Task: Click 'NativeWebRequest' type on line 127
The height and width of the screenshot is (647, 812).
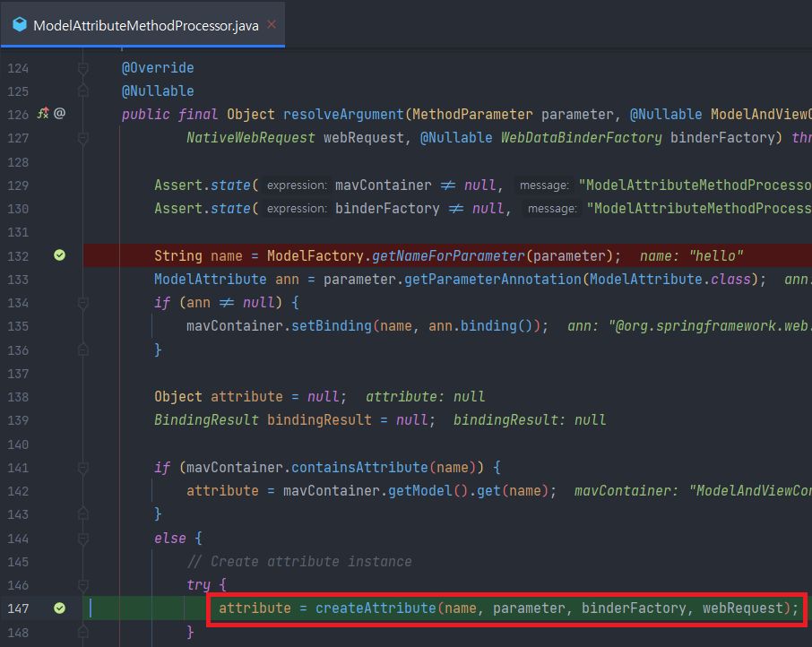Action: [x=251, y=138]
